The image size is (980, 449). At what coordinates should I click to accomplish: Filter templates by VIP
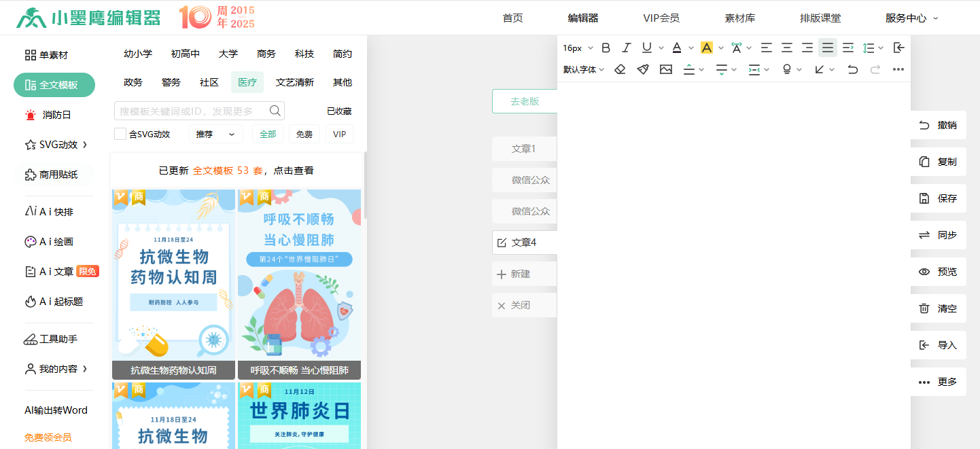pos(339,134)
